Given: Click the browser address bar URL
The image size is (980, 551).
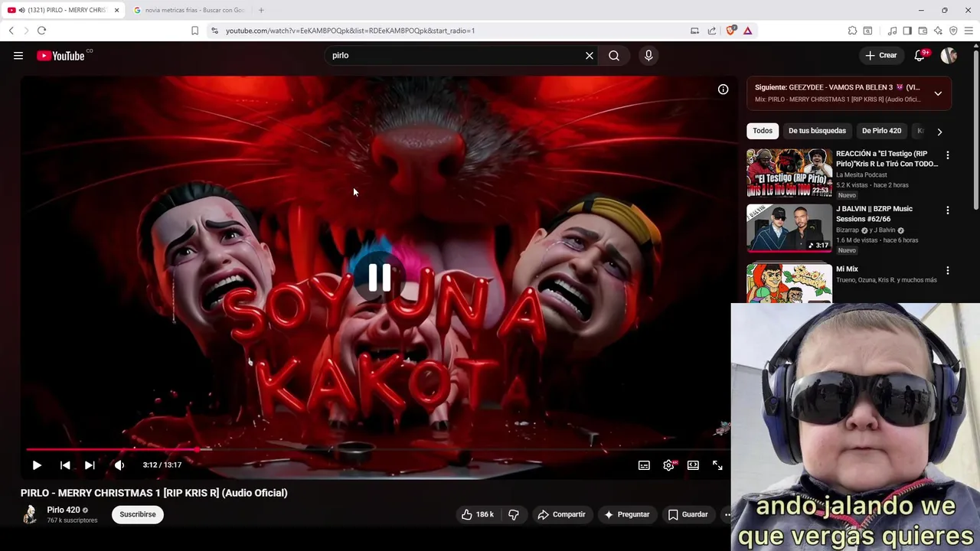Looking at the screenshot, I should click(350, 31).
